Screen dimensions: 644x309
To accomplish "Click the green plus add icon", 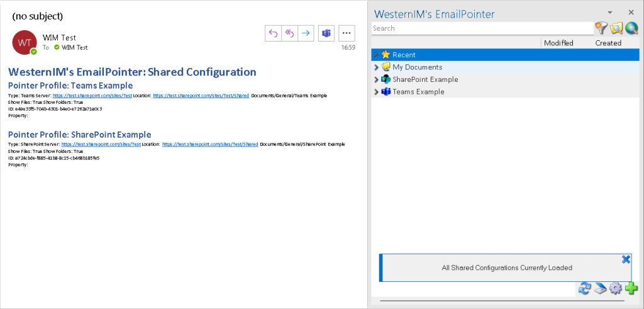I will pyautogui.click(x=631, y=288).
